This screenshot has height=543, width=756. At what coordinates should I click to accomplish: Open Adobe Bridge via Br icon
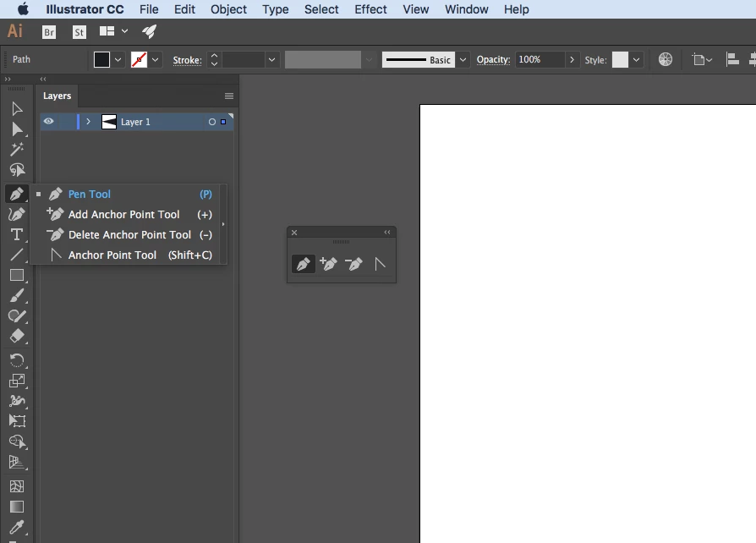click(x=49, y=32)
